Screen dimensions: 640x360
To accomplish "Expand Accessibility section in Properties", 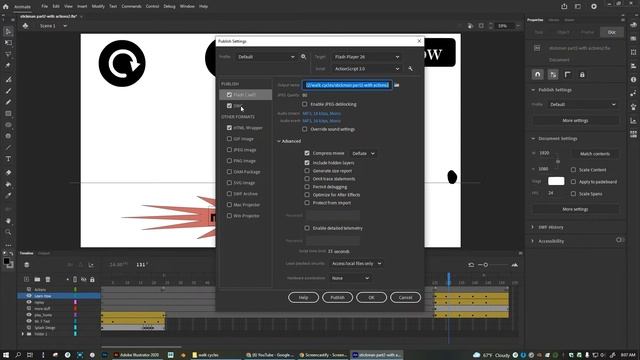I will click(x=532, y=241).
